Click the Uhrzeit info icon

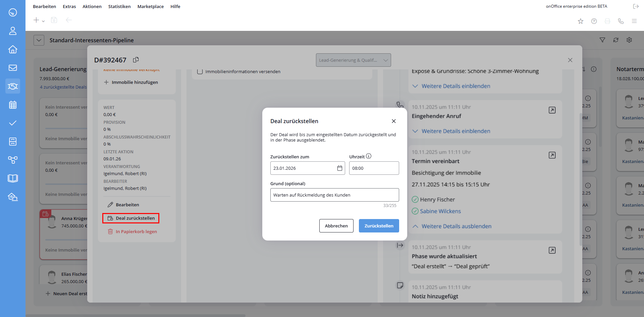[369, 156]
